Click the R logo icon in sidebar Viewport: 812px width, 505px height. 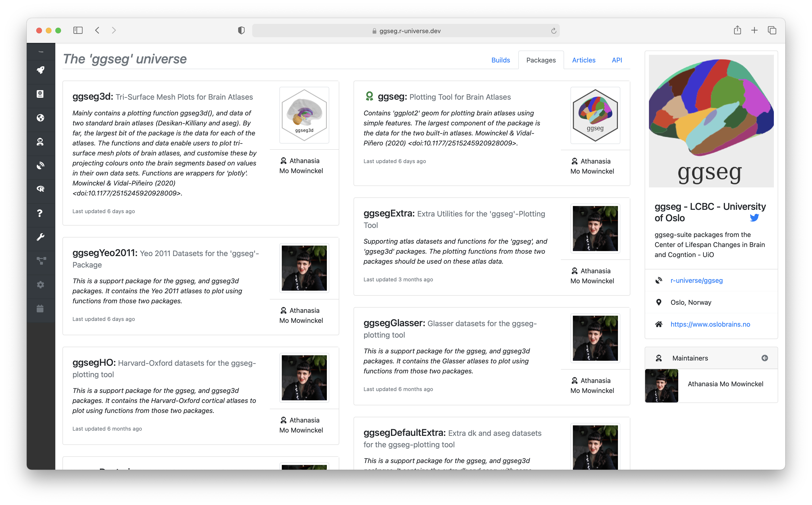pyautogui.click(x=40, y=189)
